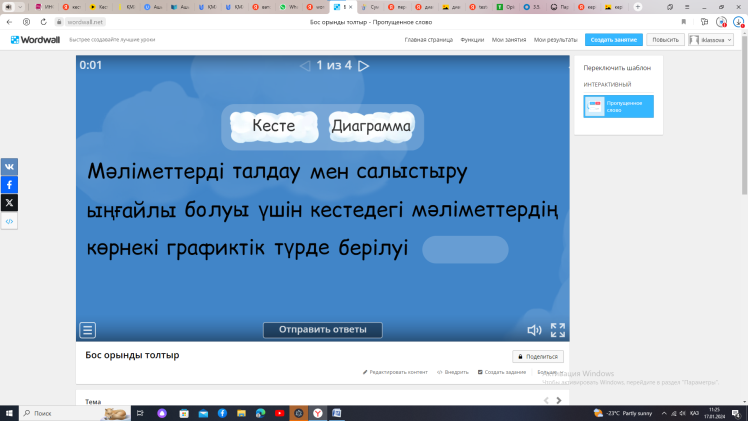
Task: Share on X using the sidebar icon
Action: (x=9, y=202)
